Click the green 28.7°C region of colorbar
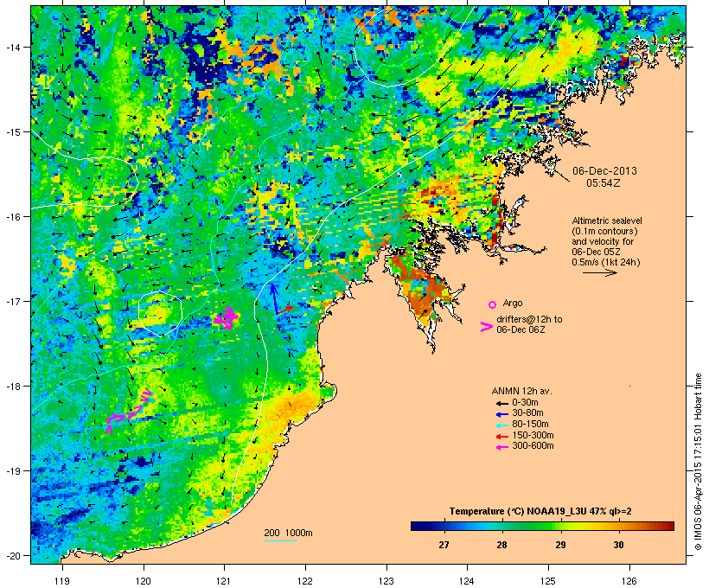Viewport: 709px width, 588px height. tap(543, 526)
